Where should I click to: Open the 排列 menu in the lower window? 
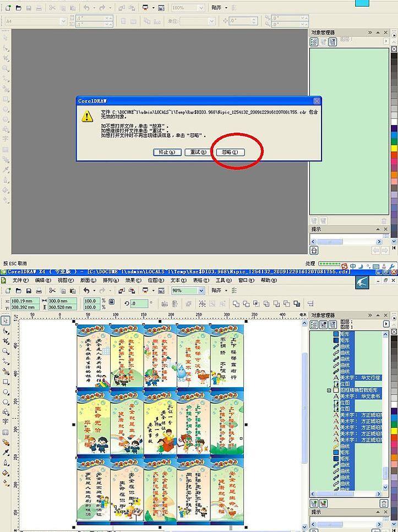pos(111,280)
